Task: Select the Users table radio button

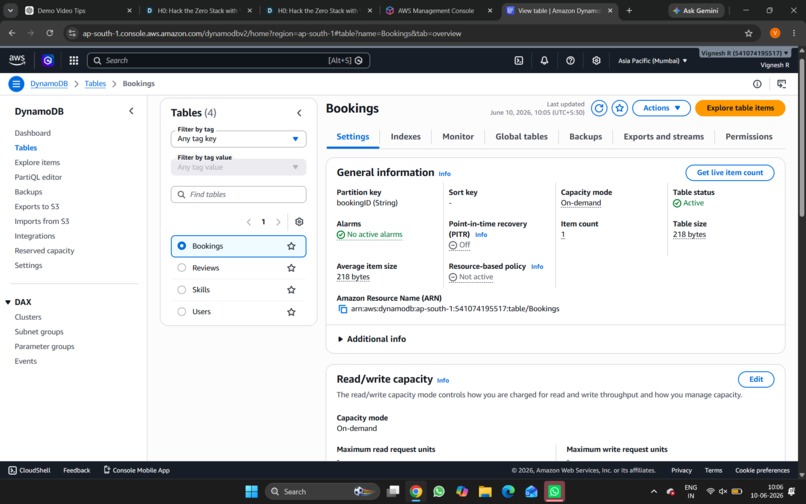Action: [181, 312]
